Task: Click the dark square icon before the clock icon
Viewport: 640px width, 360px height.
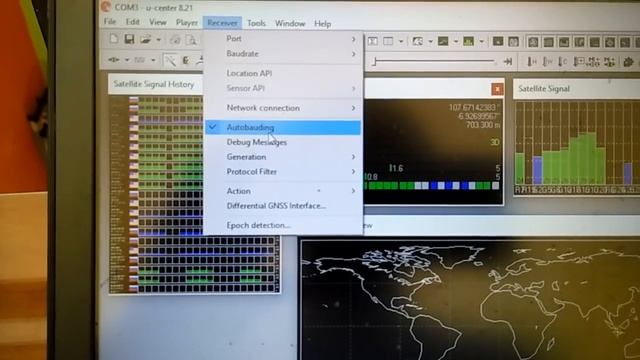Action: point(498,41)
